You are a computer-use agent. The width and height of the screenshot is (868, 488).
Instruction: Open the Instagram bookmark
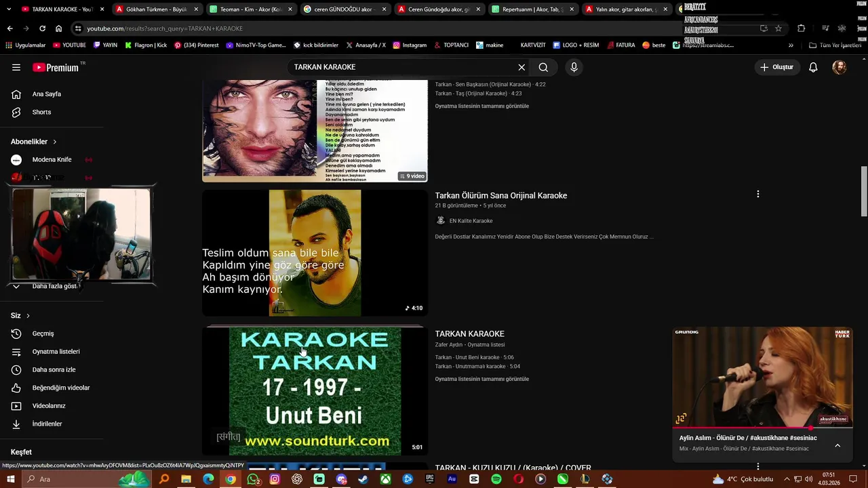410,45
